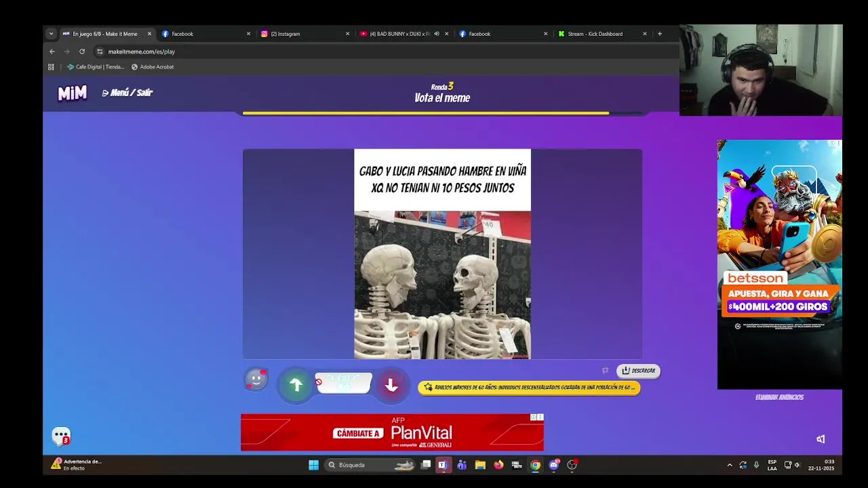Go back with the browser back arrow
This screenshot has height=488, width=868.
(52, 52)
